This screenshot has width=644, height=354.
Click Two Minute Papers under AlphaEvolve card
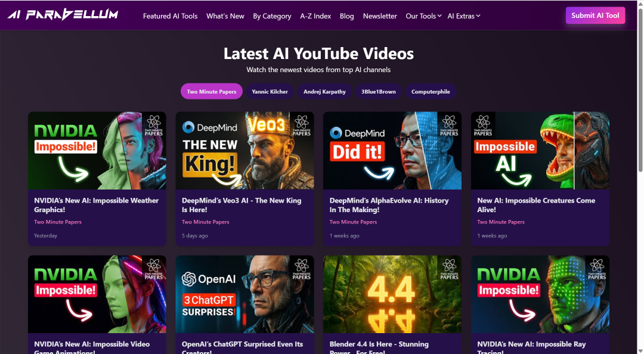coord(353,222)
